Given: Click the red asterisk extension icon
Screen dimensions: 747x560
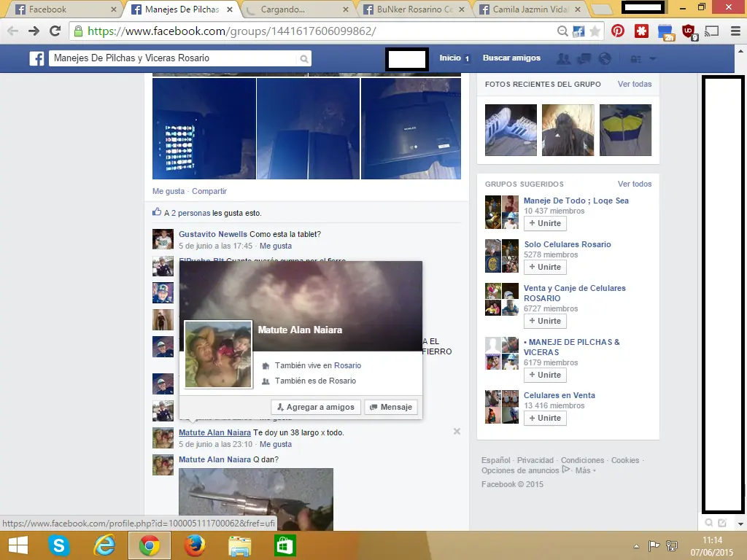Looking at the screenshot, I should [x=642, y=31].
